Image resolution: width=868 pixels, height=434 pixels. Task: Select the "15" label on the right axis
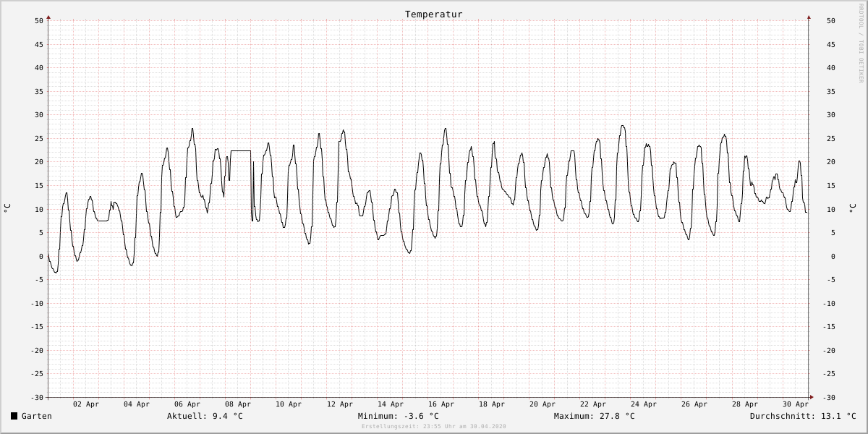coord(831,185)
